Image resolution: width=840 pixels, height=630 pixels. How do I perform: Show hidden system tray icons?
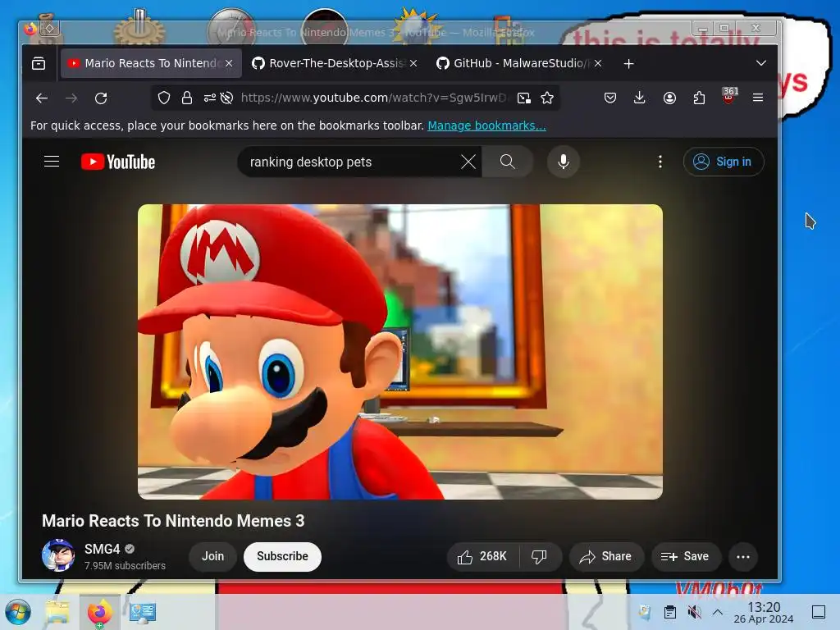[x=718, y=612]
